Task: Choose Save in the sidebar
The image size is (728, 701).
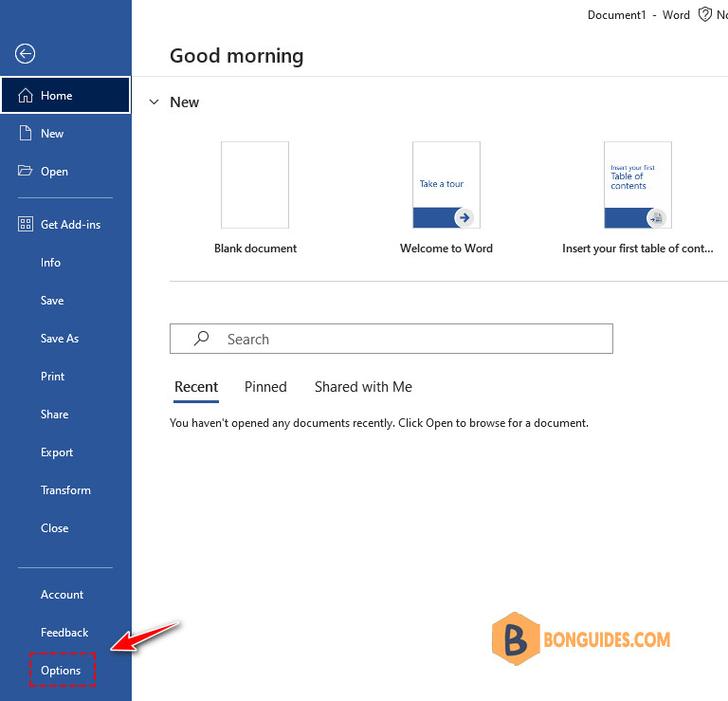Action: click(65, 301)
